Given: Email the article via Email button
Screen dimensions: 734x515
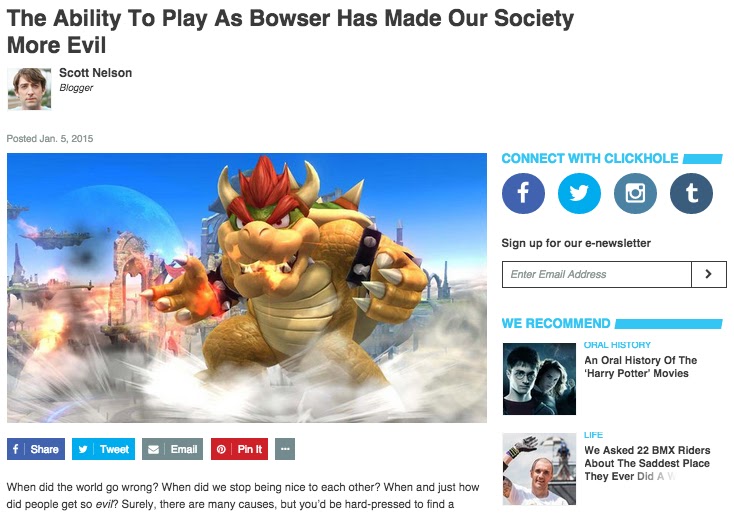Looking at the screenshot, I should pyautogui.click(x=172, y=449).
